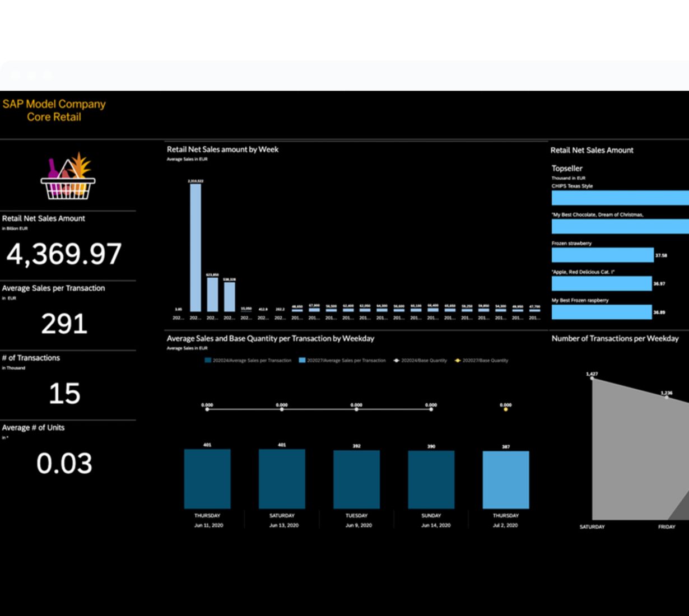Viewport: 689px width, 616px height.
Task: Open the Retail Net Sales Amount 4,369.97 tile
Action: tap(64, 254)
